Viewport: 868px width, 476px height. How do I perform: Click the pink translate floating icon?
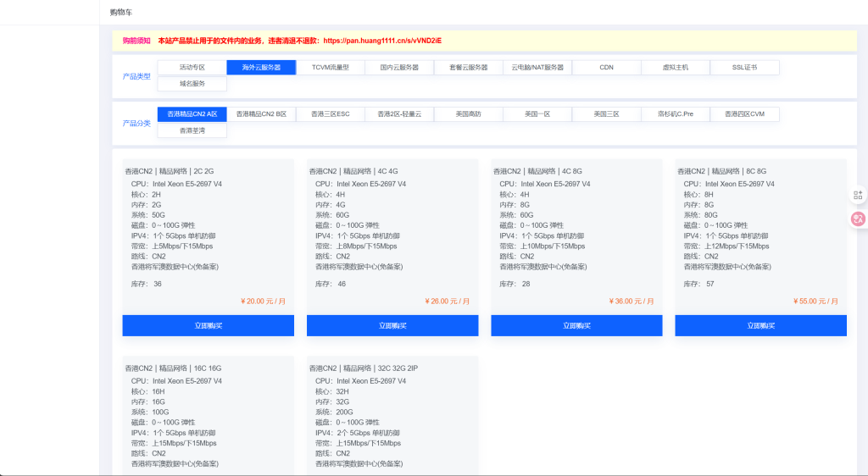pos(858,219)
